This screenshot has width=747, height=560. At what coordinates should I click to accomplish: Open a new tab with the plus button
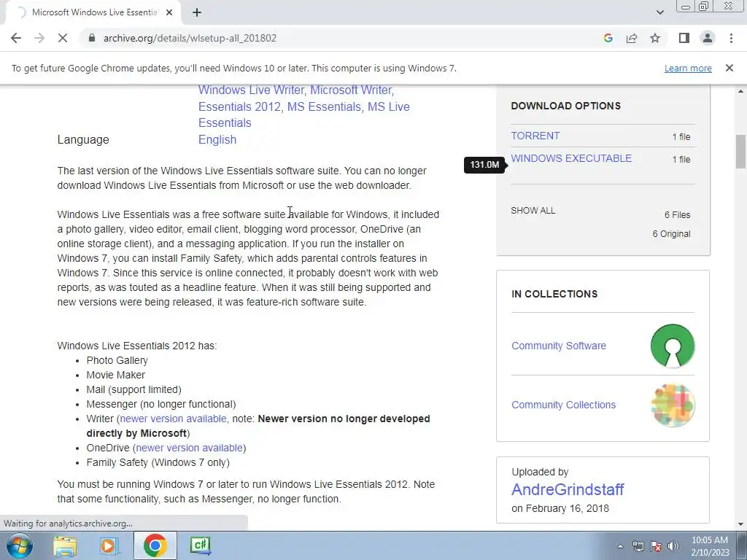point(197,13)
